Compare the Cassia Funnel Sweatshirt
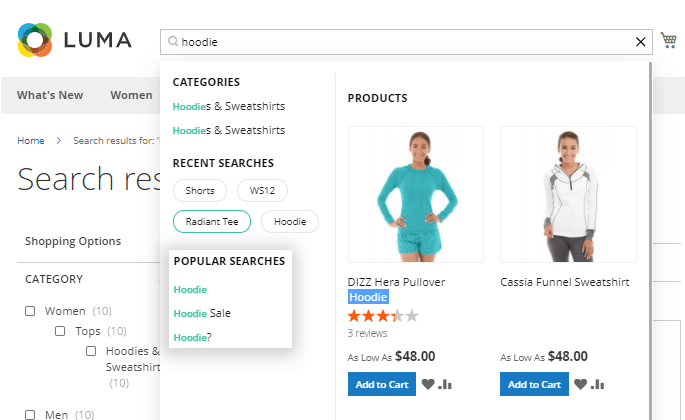 click(x=597, y=384)
